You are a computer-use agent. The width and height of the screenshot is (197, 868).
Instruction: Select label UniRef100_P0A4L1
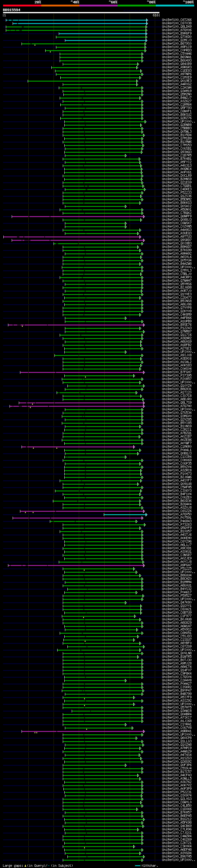(177, 450)
